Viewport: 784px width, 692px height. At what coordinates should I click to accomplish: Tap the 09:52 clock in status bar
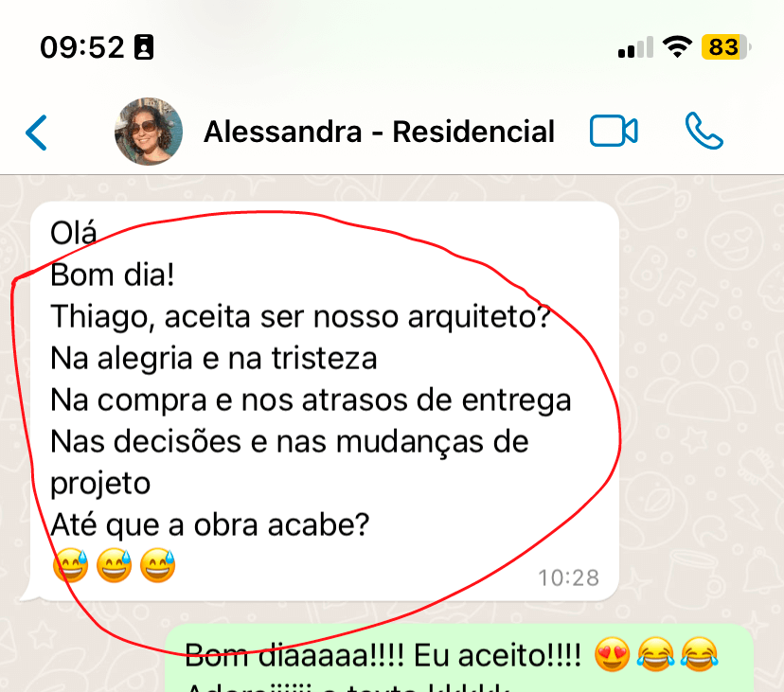pyautogui.click(x=82, y=47)
